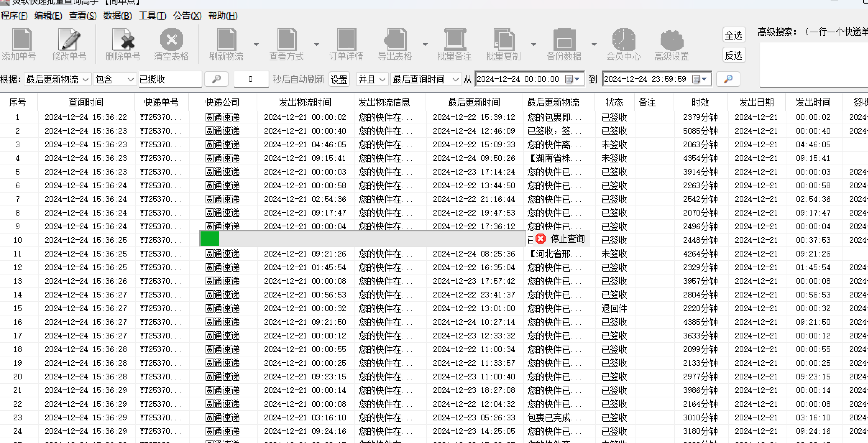Click the 修改单号 edit number icon

69,39
